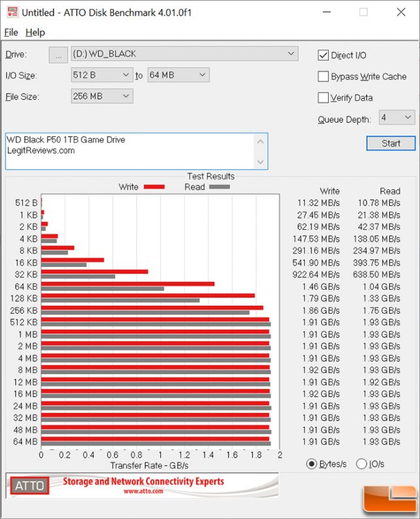The width and height of the screenshot is (420, 519).
Task: Open the Queue Depth dropdown
Action: tap(397, 117)
